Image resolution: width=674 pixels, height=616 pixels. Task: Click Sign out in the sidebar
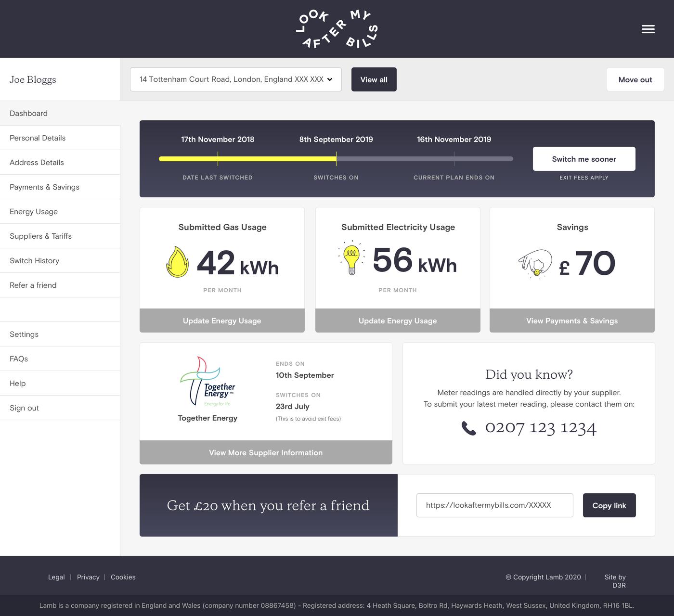tap(24, 408)
